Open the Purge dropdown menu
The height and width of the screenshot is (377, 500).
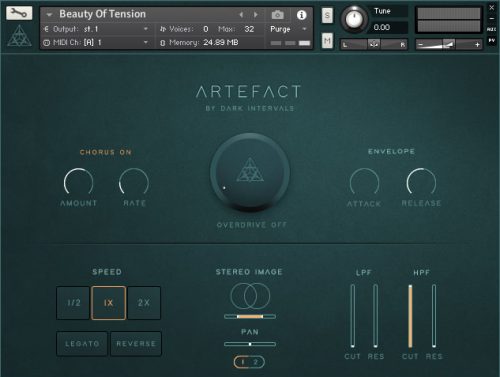(288, 29)
